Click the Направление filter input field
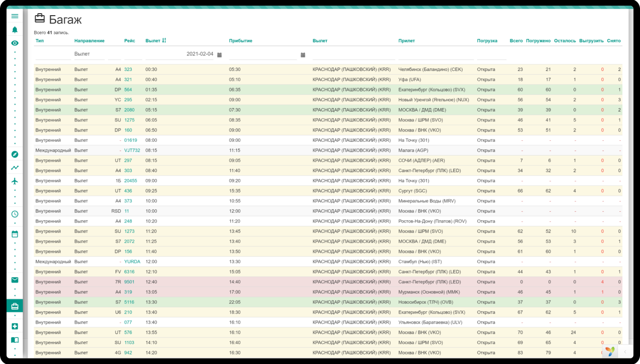This screenshot has height=364, width=640. [89, 54]
